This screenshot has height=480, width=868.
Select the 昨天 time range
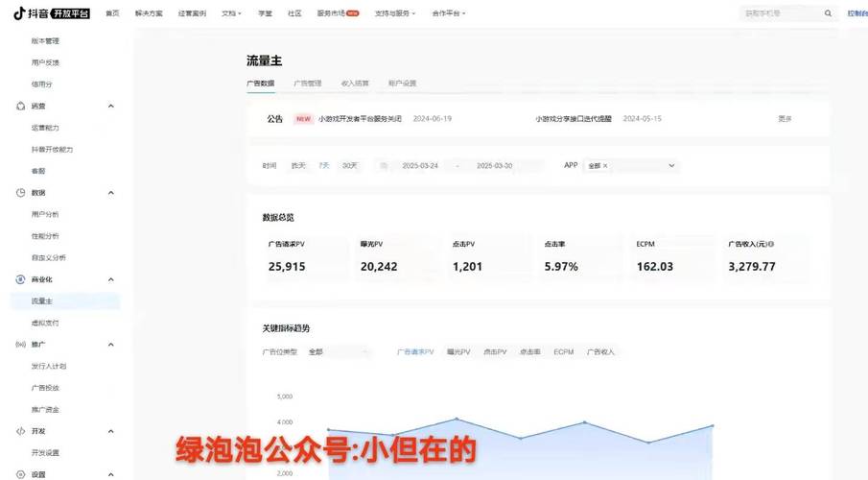tap(298, 166)
